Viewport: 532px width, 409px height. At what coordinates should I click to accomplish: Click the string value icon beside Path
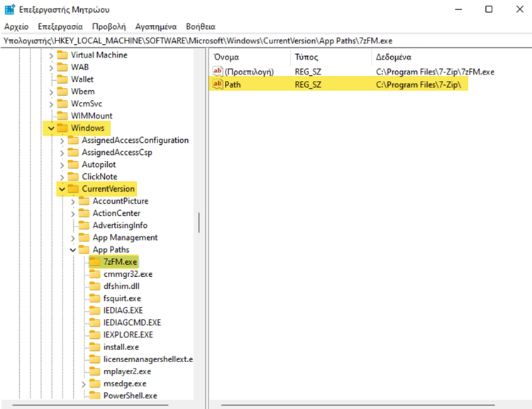(x=218, y=84)
